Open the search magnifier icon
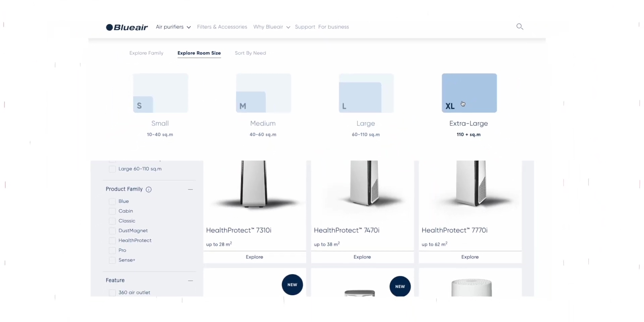 click(x=520, y=26)
